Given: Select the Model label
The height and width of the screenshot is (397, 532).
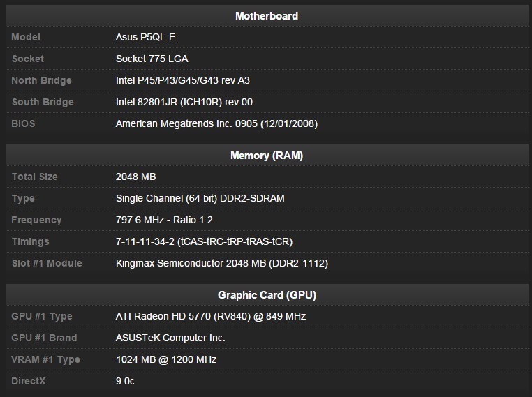Looking at the screenshot, I should [x=26, y=37].
